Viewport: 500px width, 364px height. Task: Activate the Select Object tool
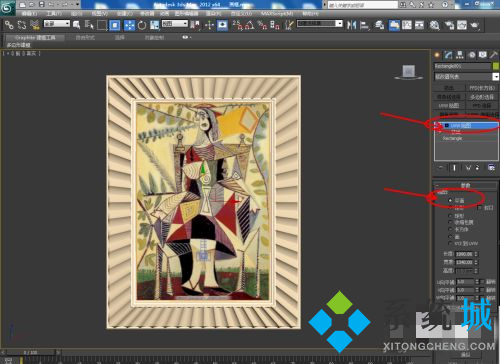click(76, 25)
